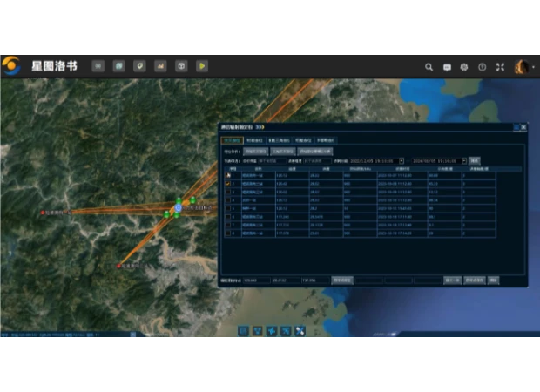Click the search magnifier icon in top bar

point(429,66)
